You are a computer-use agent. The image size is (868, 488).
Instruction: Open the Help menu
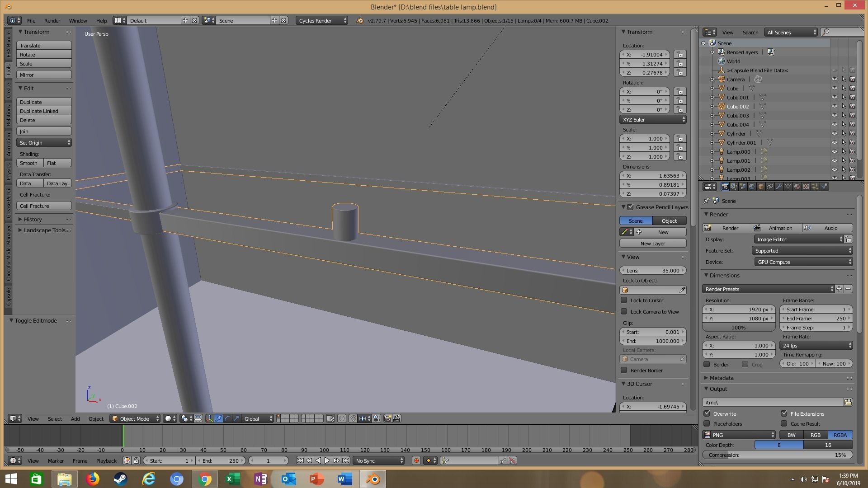pos(101,21)
